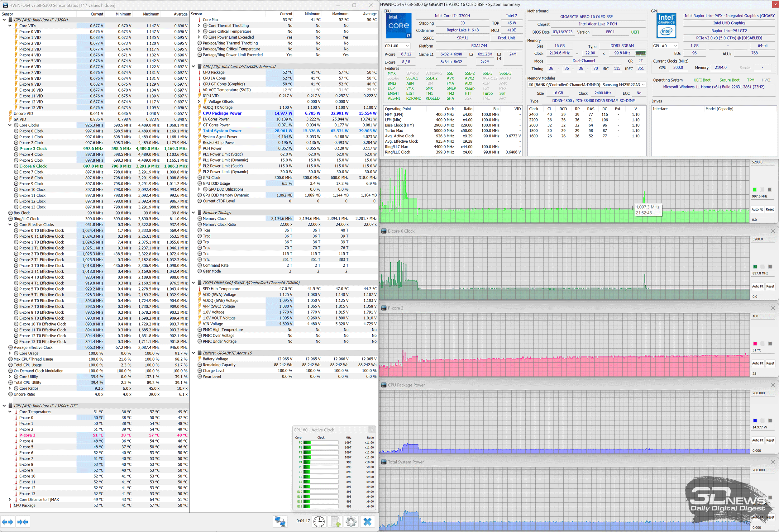This screenshot has height=532, width=779.
Task: Click the logging start sheet icon with plus
Action: coord(335,522)
